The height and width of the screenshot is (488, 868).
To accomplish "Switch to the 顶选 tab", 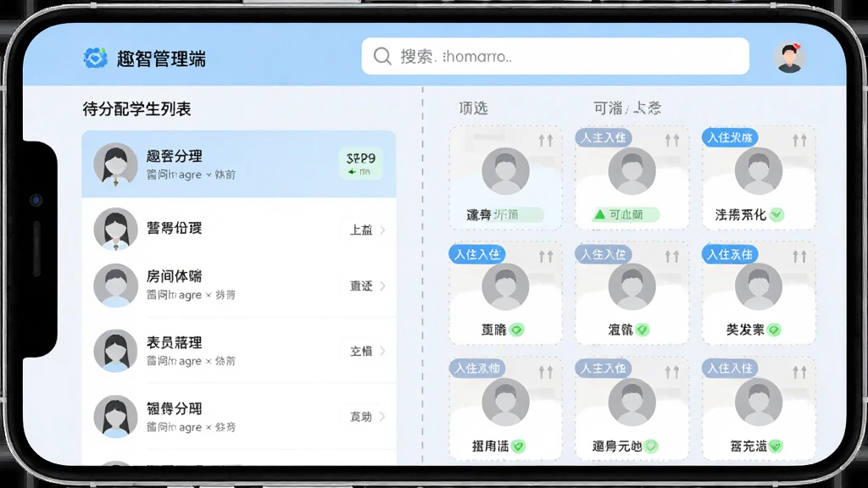I will click(x=473, y=108).
